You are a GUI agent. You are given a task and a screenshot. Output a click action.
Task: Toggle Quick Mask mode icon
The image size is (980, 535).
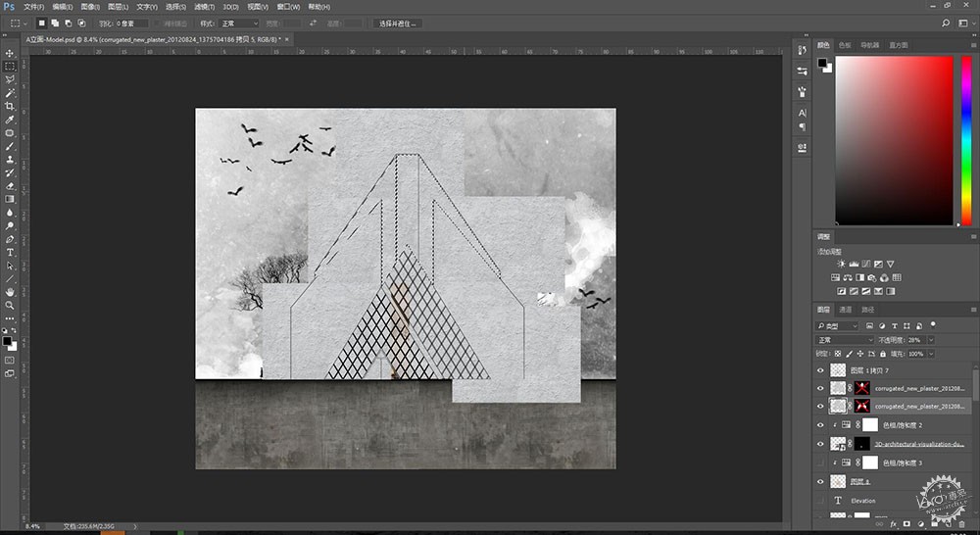click(x=10, y=360)
